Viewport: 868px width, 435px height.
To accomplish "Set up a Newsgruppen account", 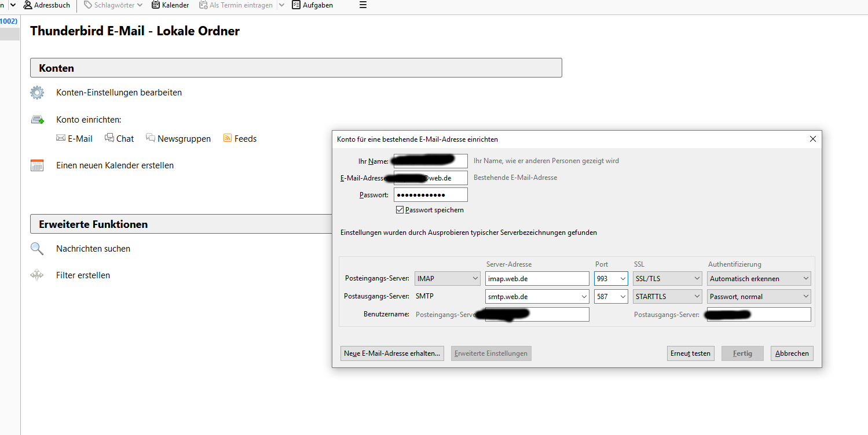I will pyautogui.click(x=178, y=139).
